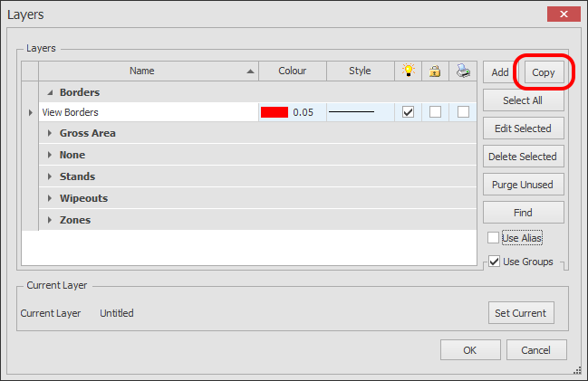The image size is (588, 381).
Task: Click the padlock lock column header
Action: 435,71
